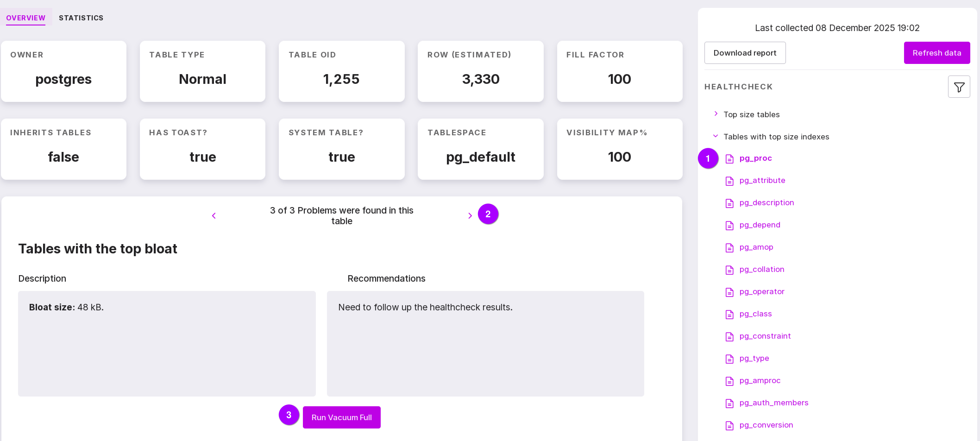Click the document icon beside pg_proc
The height and width of the screenshot is (441, 980).
pos(729,159)
